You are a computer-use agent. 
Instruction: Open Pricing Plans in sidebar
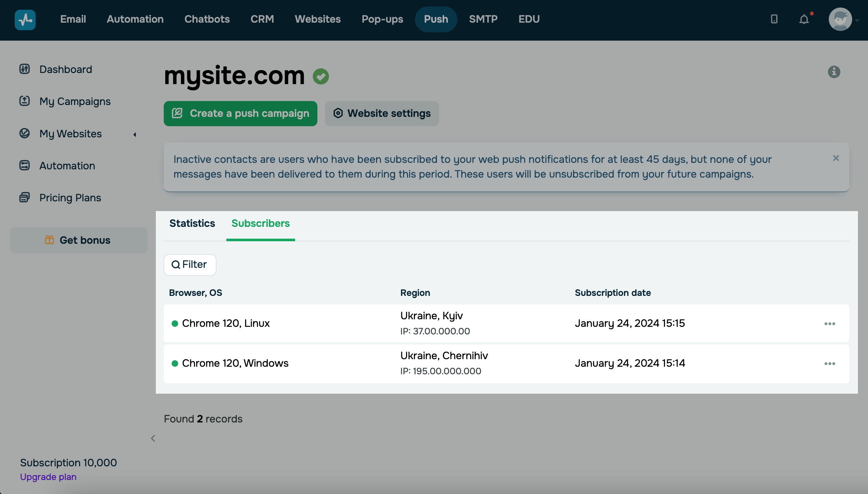[70, 198]
